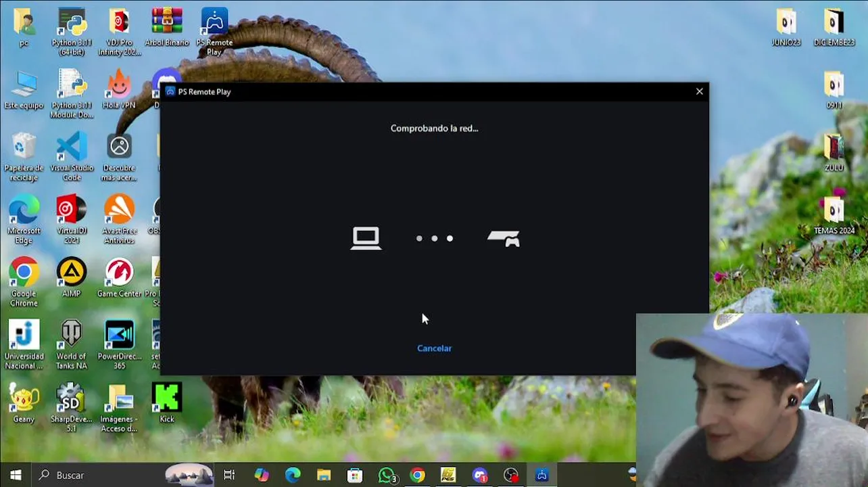This screenshot has height=487, width=868.
Task: Select AIMP desktop shortcut
Action: coord(72,278)
